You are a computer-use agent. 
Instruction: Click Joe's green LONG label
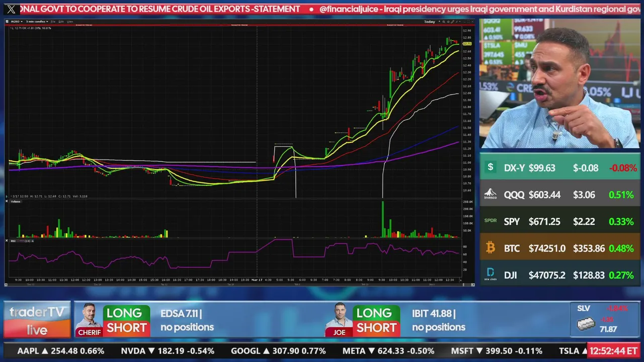point(376,313)
